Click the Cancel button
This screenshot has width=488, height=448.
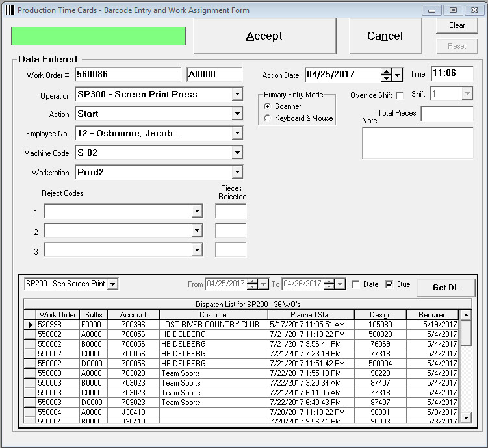[x=385, y=36]
